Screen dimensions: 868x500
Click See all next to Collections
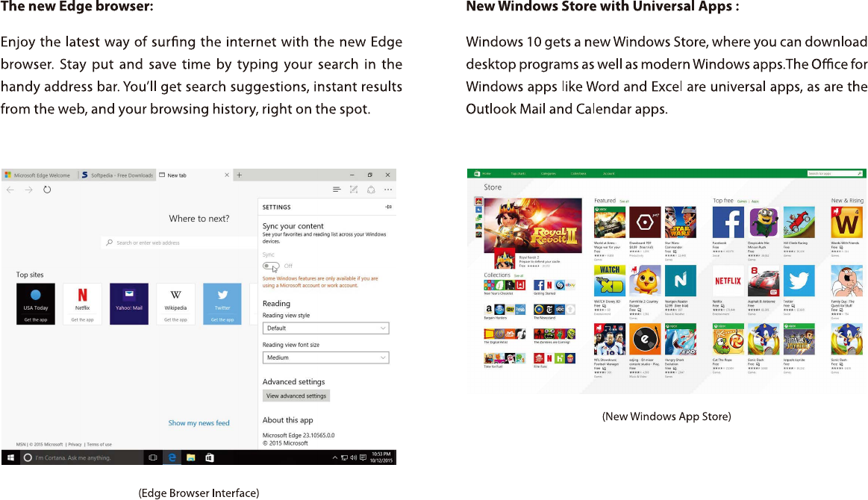point(518,275)
